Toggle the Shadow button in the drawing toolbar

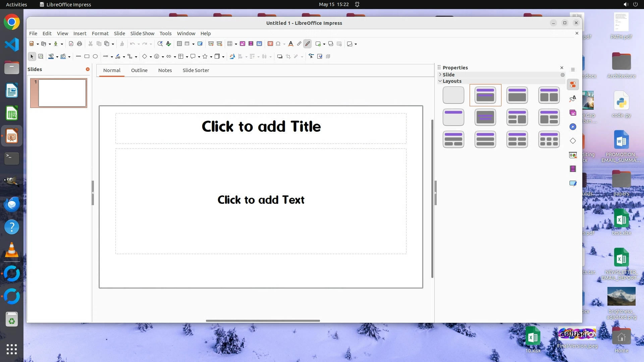(x=280, y=56)
